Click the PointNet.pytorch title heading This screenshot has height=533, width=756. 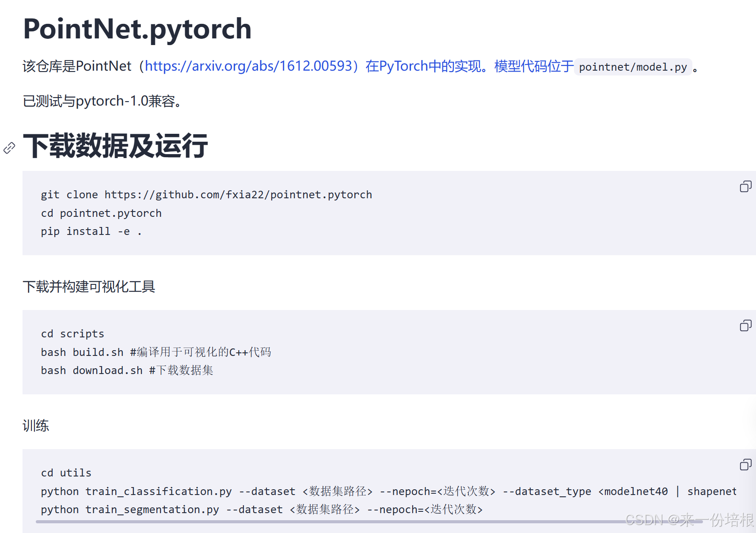(x=137, y=29)
